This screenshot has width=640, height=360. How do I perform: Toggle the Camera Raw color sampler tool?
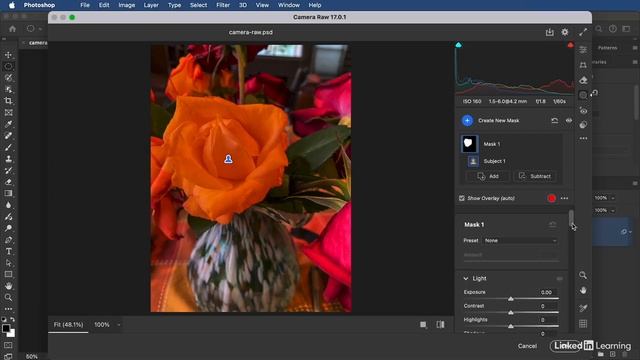tap(583, 308)
